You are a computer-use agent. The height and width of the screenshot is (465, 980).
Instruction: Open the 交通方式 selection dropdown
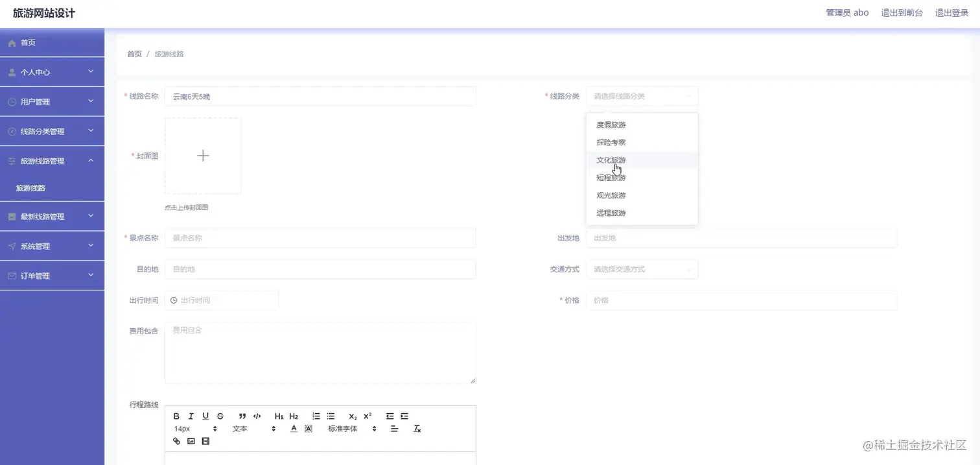click(642, 269)
